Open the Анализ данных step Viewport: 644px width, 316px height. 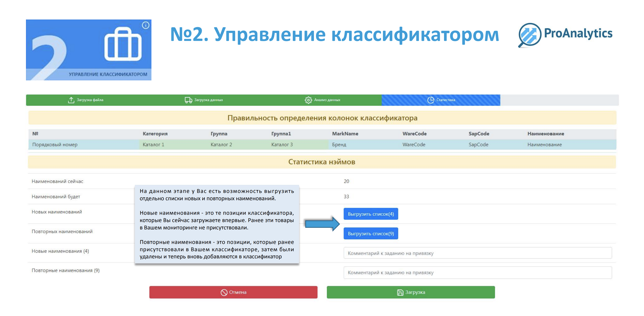[322, 100]
